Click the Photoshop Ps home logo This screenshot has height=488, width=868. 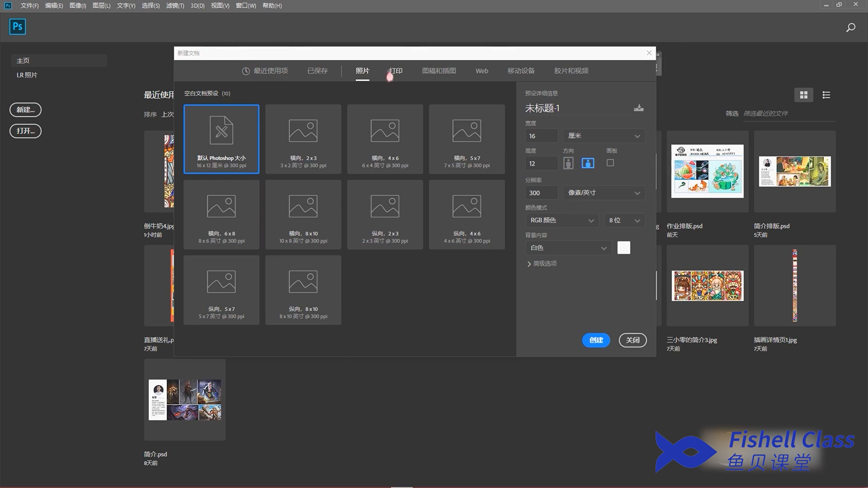(17, 26)
